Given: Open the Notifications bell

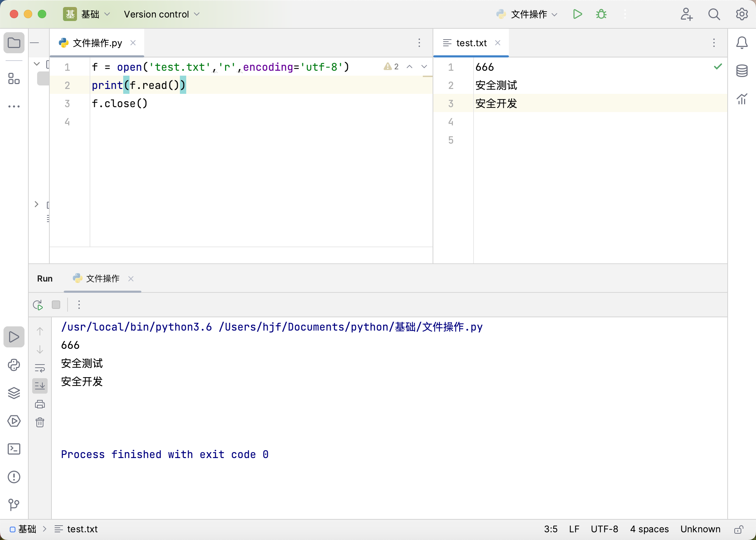Looking at the screenshot, I should (x=742, y=43).
